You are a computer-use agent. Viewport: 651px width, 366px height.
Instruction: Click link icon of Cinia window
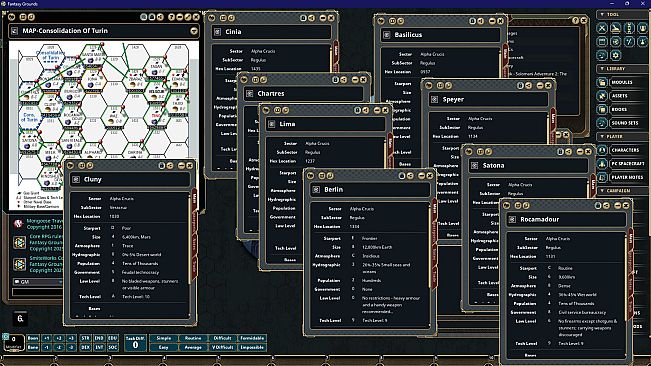[217, 32]
